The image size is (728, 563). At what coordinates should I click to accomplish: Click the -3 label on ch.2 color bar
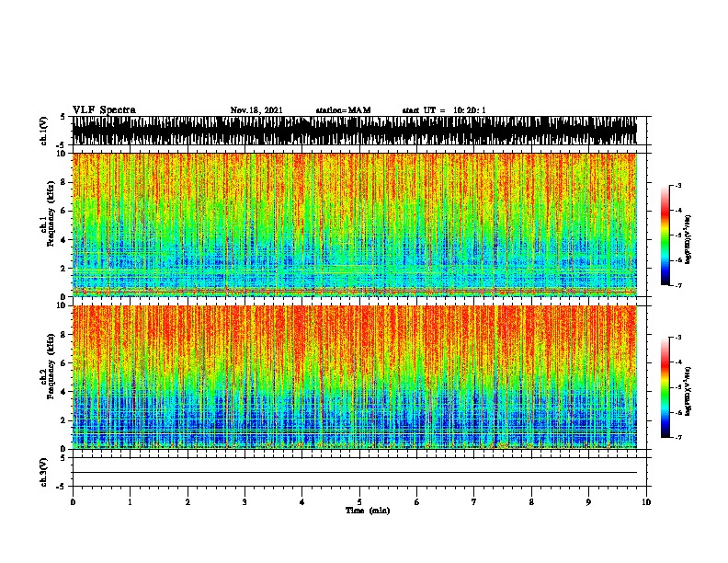(678, 338)
